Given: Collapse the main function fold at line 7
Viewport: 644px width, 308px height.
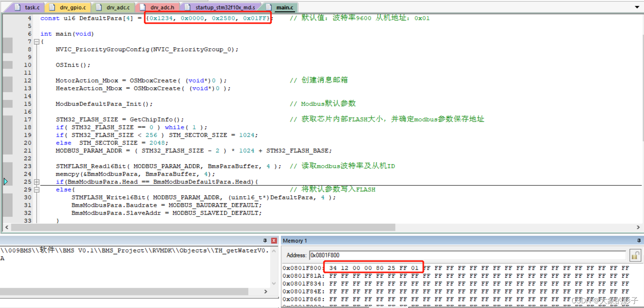Looking at the screenshot, I should coord(37,42).
